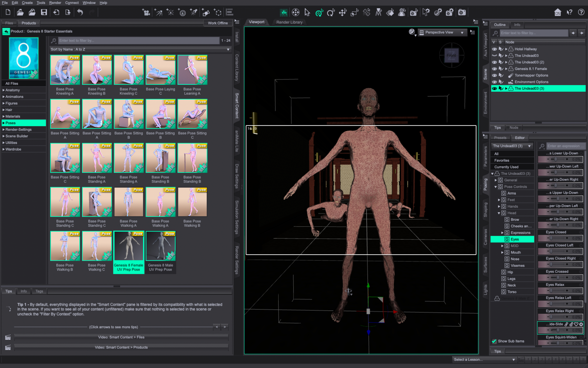Click the Smart Content filter text field

click(x=139, y=40)
